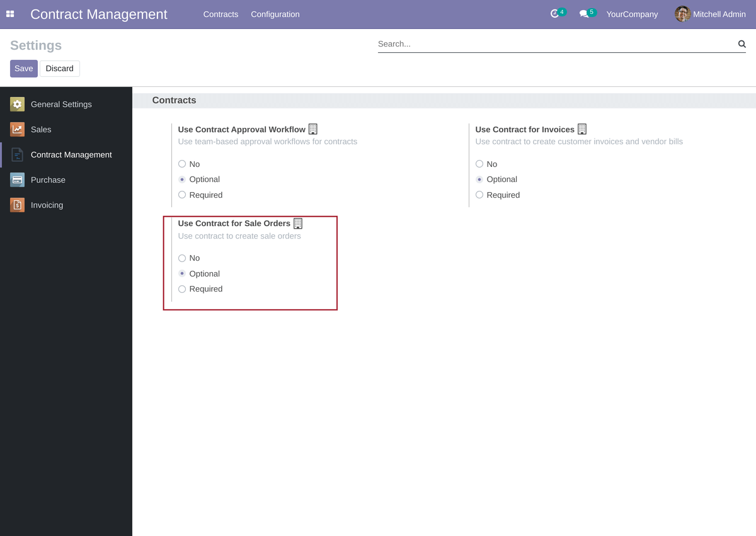
Task: Open the Sales settings sidebar icon
Action: (17, 129)
